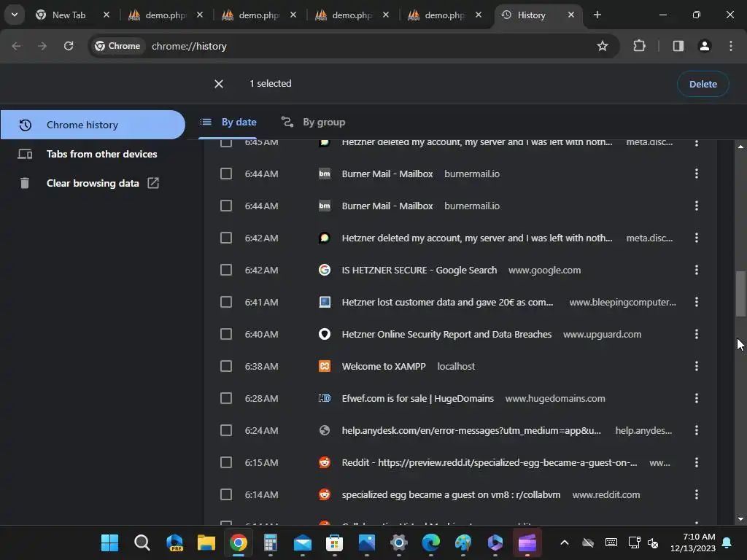Select Chrome history in the sidebar
Image resolution: width=747 pixels, height=560 pixels.
pyautogui.click(x=93, y=125)
